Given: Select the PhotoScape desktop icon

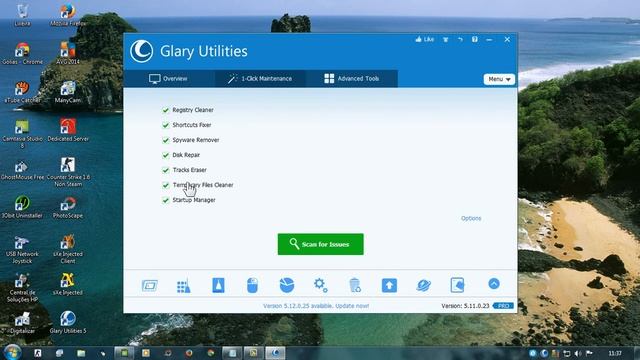Looking at the screenshot, I should point(68,207).
